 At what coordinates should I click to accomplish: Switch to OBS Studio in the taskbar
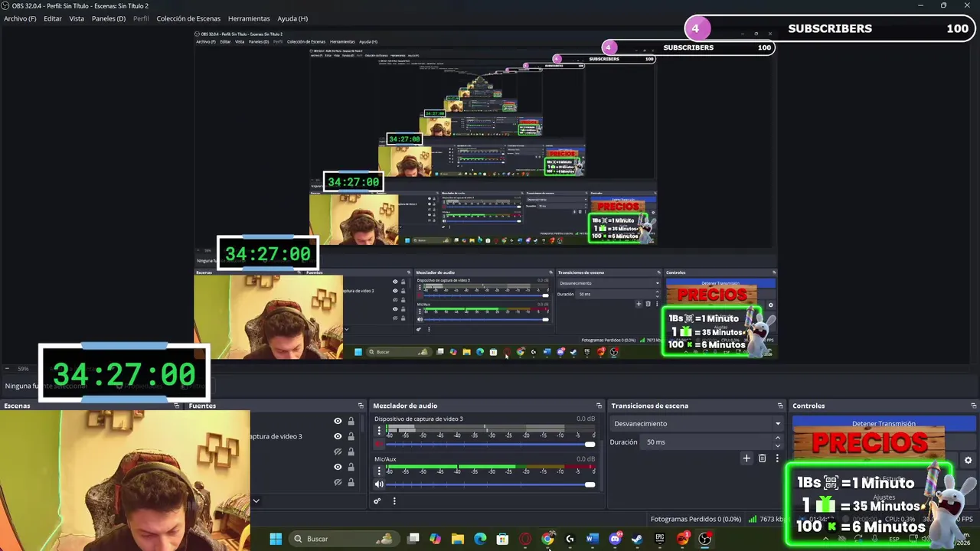pyautogui.click(x=705, y=539)
